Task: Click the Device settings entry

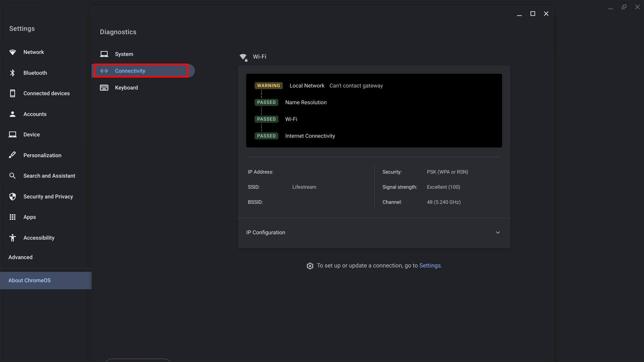Action: 32,134
